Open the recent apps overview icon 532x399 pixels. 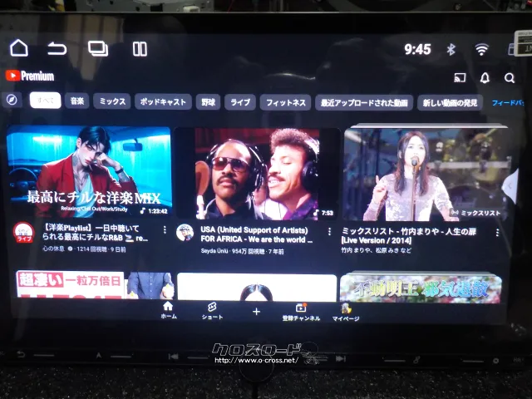point(98,48)
